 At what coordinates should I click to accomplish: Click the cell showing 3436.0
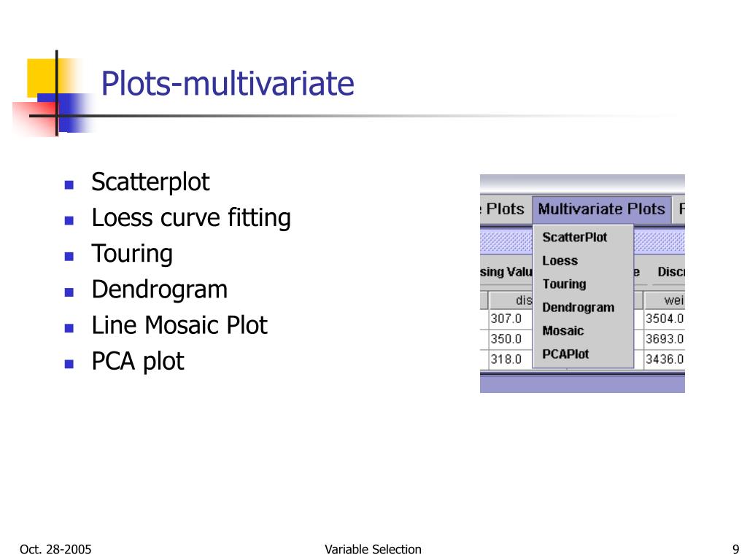tap(664, 359)
